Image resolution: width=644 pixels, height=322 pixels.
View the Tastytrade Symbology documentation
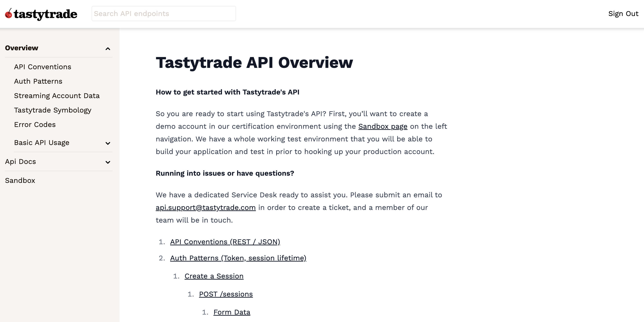53,110
